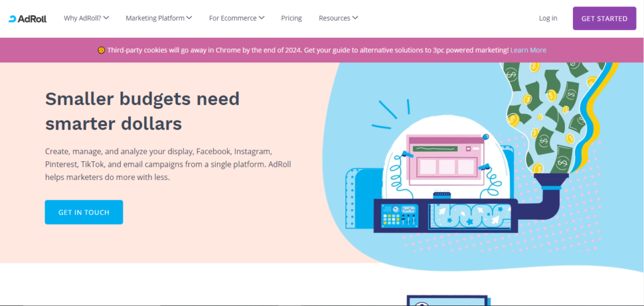Screen dimensions: 644x306
Task: Go to the Pricing page
Action: pos(291,18)
